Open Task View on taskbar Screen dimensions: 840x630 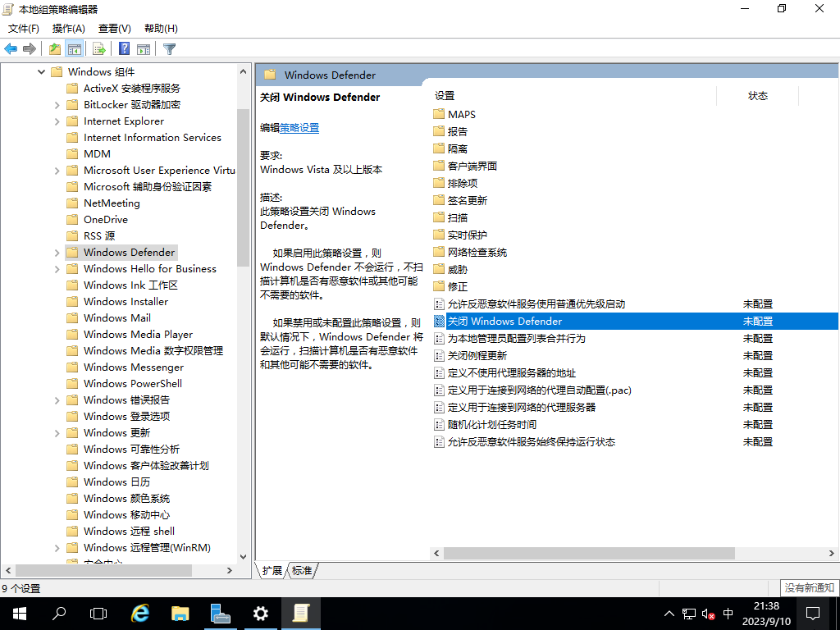coord(98,614)
